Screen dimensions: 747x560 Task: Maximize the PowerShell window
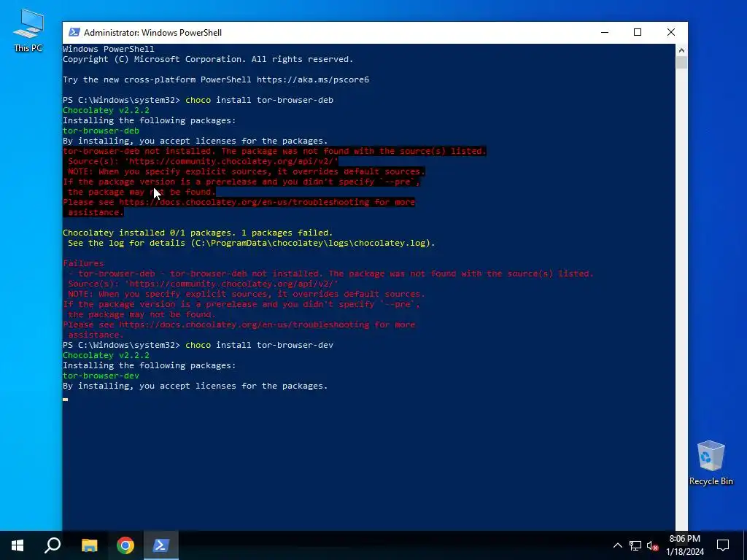click(x=638, y=32)
